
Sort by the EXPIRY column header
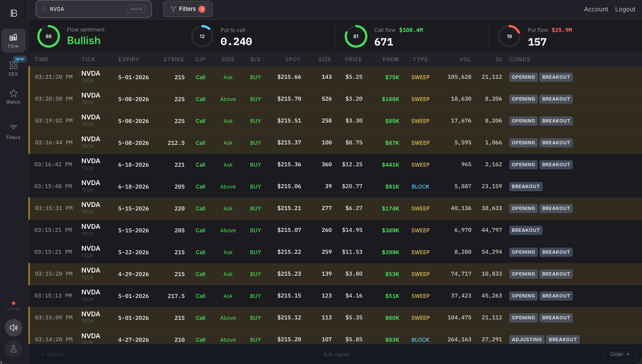[129, 59]
